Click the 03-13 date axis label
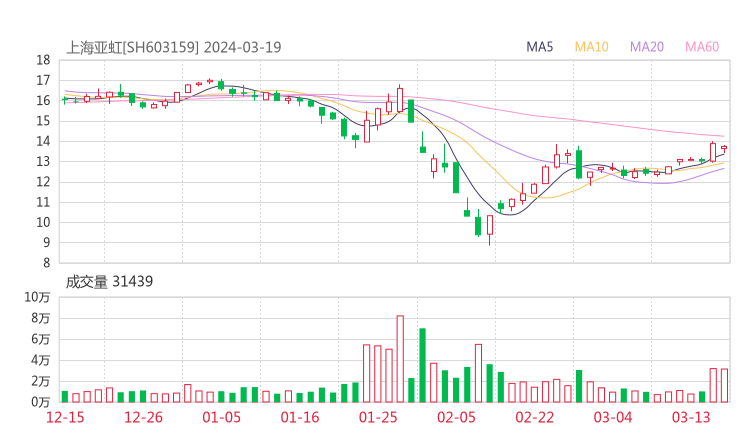 [691, 417]
